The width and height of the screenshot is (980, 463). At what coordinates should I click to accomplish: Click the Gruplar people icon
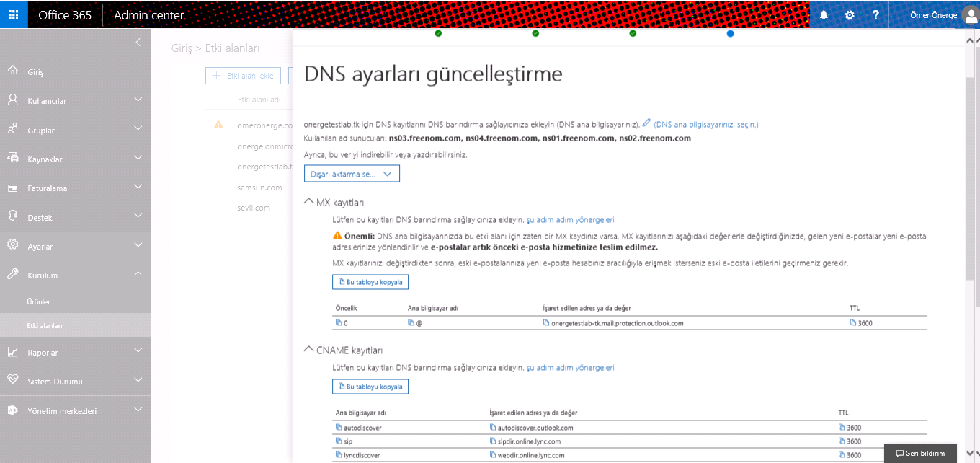[x=12, y=129]
